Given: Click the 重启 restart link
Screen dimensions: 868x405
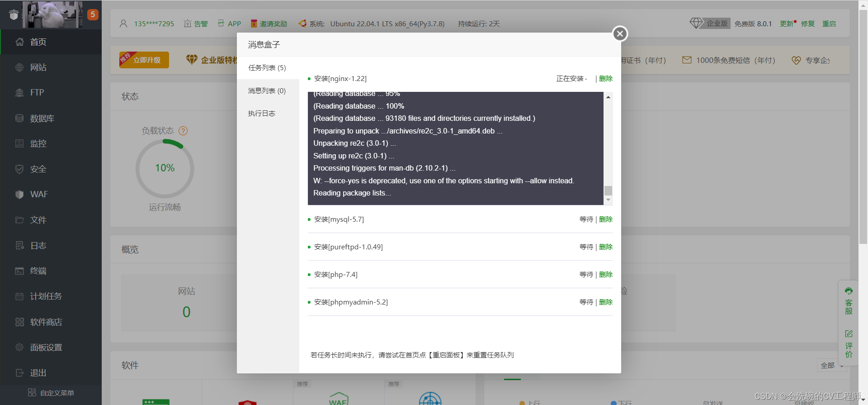Looking at the screenshot, I should coord(829,24).
